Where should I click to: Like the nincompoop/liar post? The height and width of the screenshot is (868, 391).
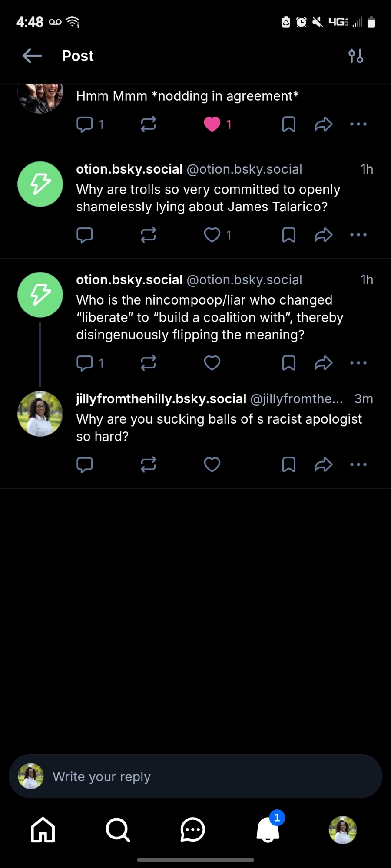point(212,363)
